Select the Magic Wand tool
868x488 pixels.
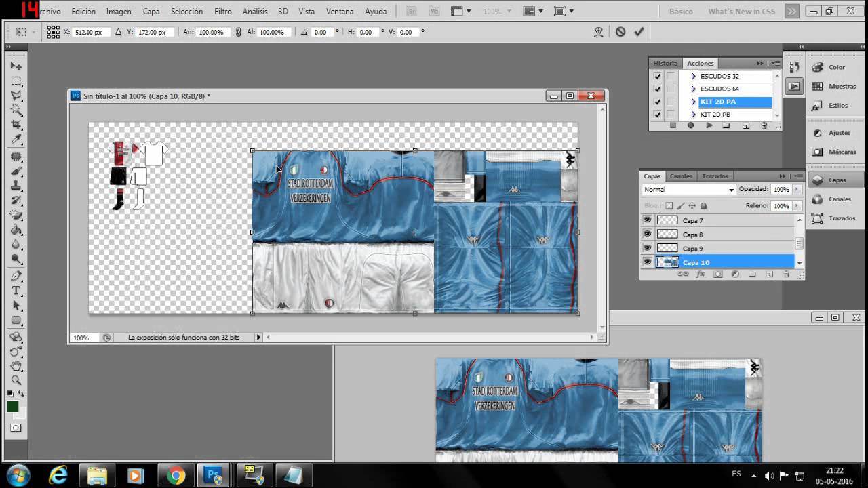click(16, 110)
